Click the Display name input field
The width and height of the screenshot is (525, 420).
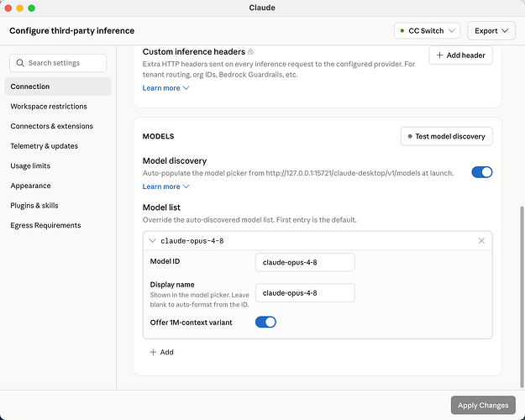(x=305, y=292)
